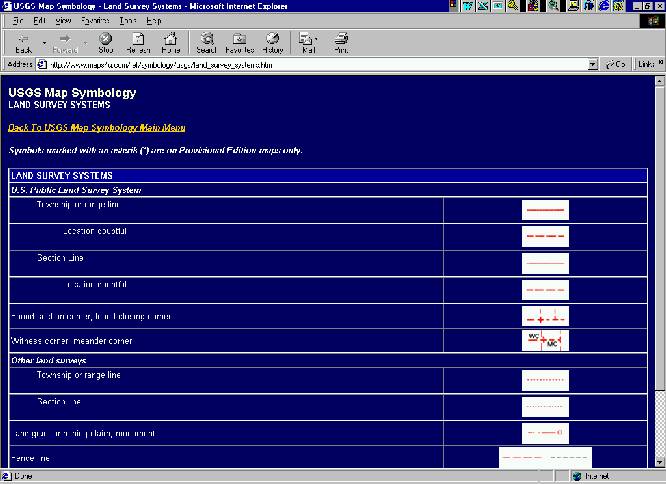This screenshot has width=666, height=484.
Task: Click the Go button beside address bar
Action: click(x=614, y=64)
